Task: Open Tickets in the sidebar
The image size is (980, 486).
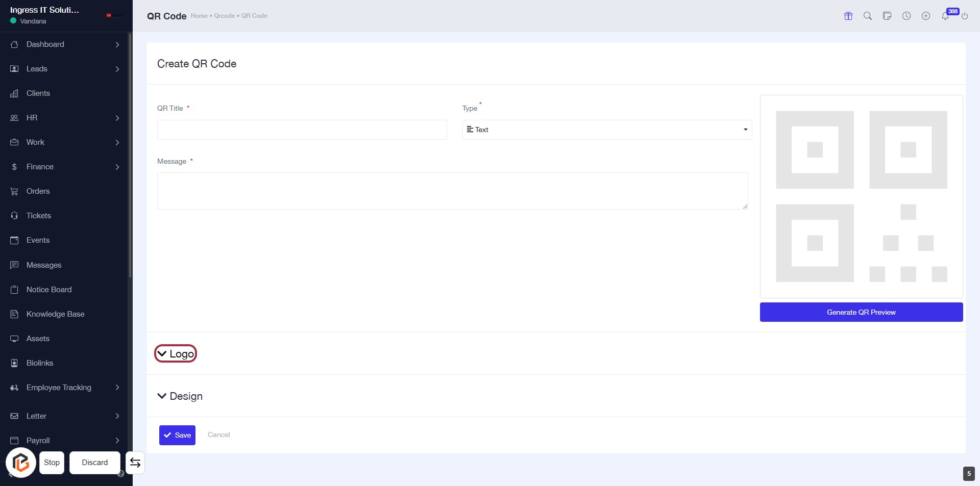Action: click(39, 216)
